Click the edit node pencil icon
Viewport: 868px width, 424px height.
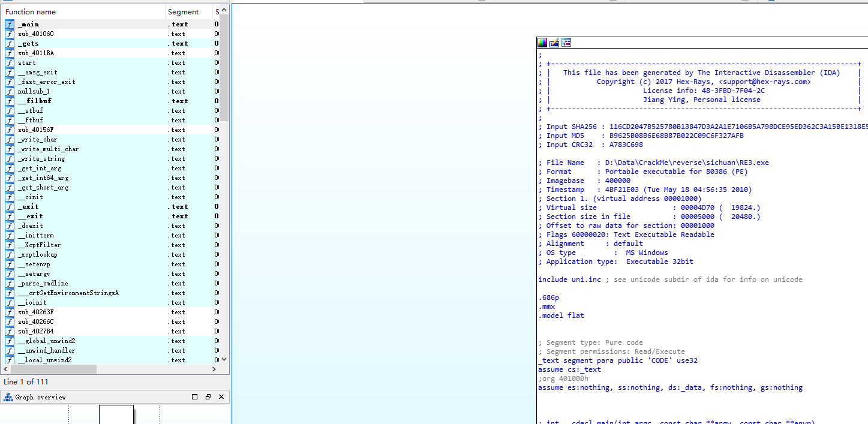(x=554, y=43)
